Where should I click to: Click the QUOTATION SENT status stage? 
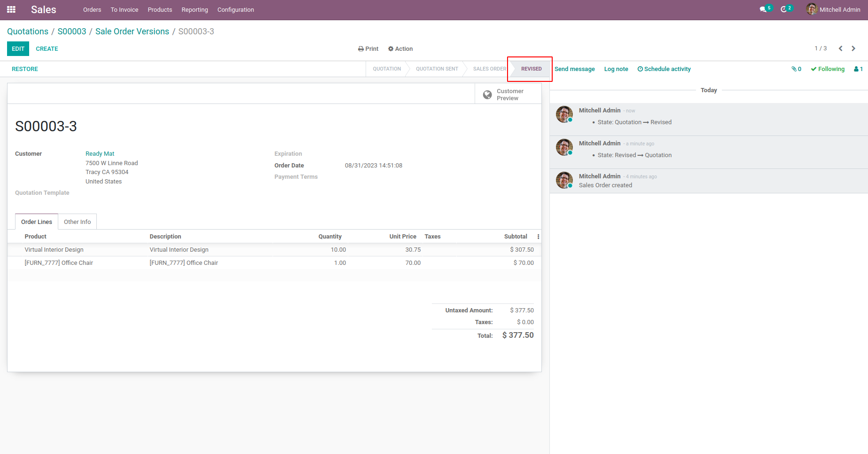(x=437, y=69)
